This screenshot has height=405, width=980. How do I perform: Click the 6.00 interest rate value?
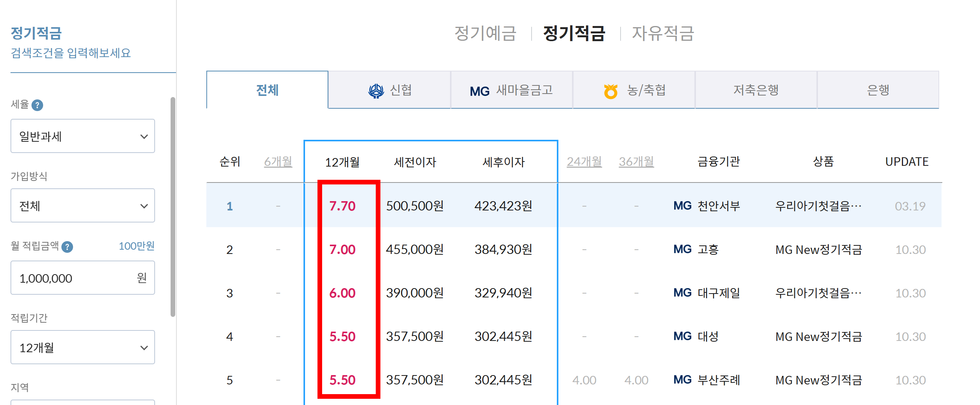(x=342, y=293)
